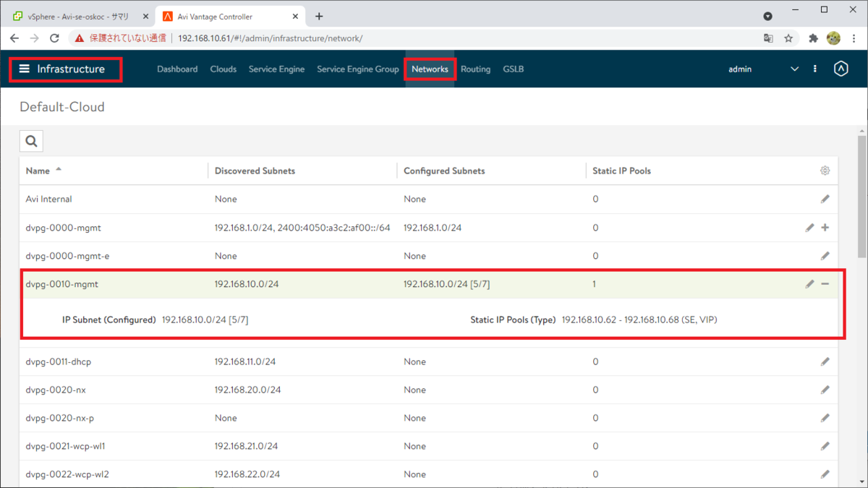Viewport: 868px width, 488px height.
Task: Switch to the GSLB tab
Action: click(513, 69)
